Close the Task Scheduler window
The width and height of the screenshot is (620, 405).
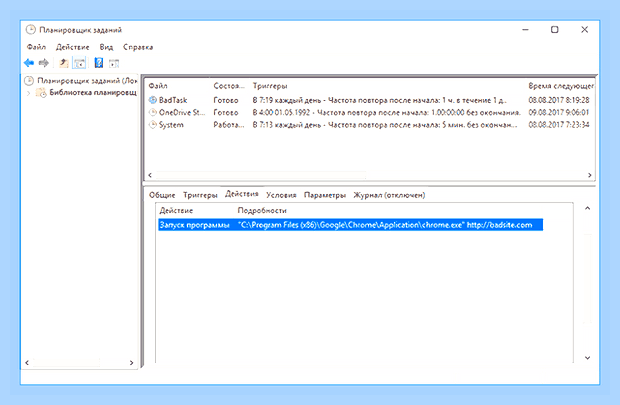(x=584, y=30)
